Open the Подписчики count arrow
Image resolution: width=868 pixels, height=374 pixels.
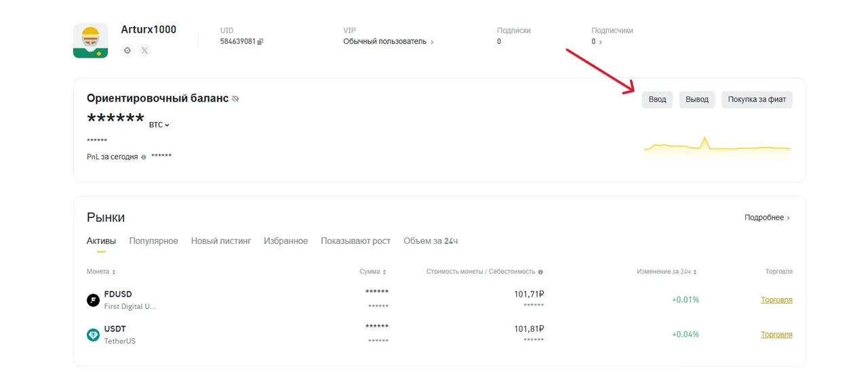(599, 42)
